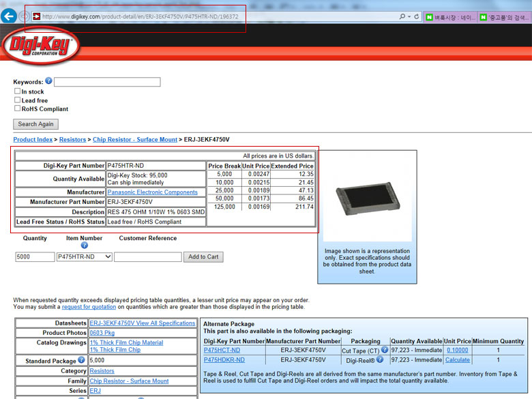This screenshot has height=399, width=532.
Task: Switch to the second Naver search tab
Action: click(x=505, y=17)
